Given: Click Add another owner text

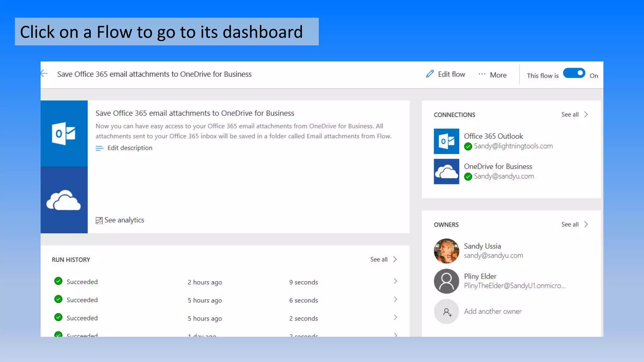Looking at the screenshot, I should tap(493, 311).
